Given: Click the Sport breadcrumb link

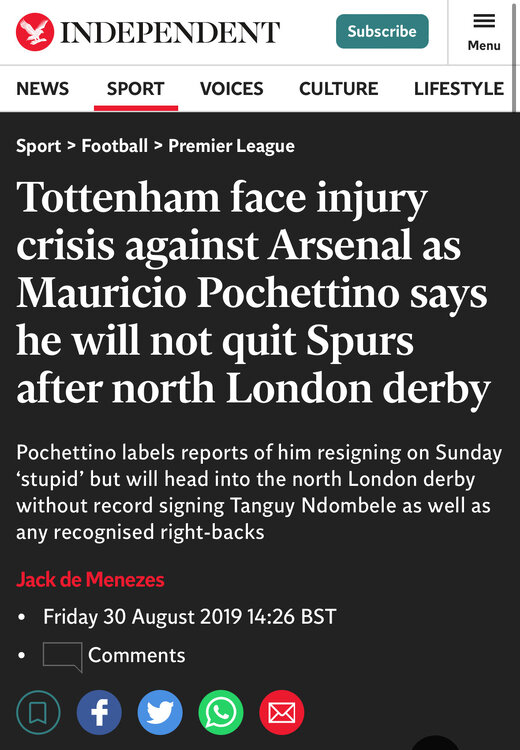Looking at the screenshot, I should tap(38, 146).
